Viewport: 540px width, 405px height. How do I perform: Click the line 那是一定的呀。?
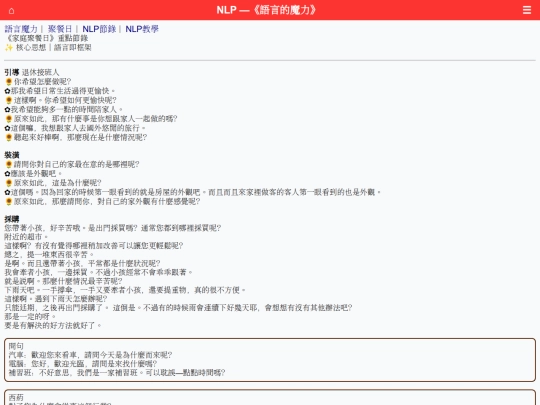click(x=30, y=316)
